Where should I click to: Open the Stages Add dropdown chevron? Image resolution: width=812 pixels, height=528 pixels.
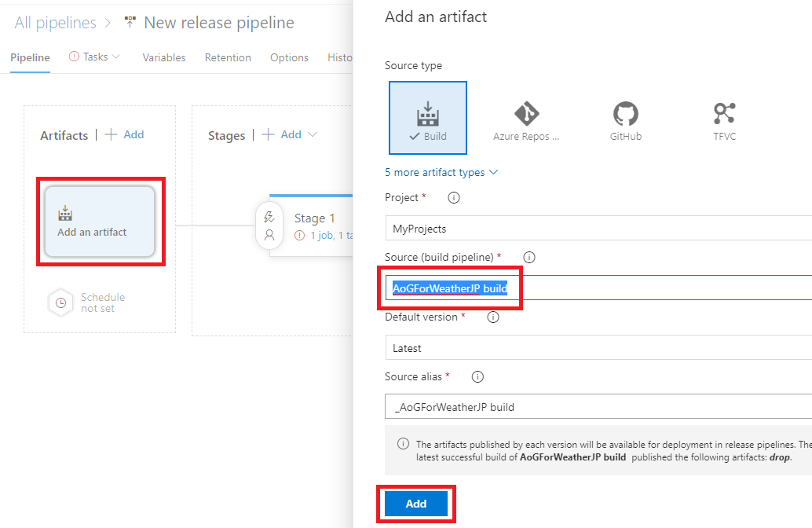[x=313, y=134]
